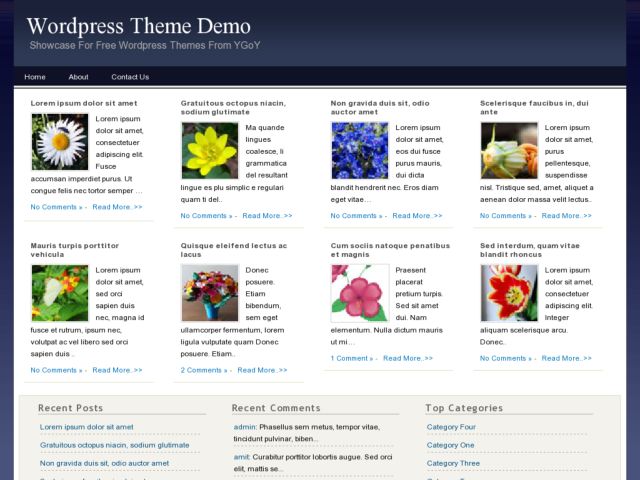
Task: Open the blue flowers thumbnail
Action: pyautogui.click(x=360, y=151)
